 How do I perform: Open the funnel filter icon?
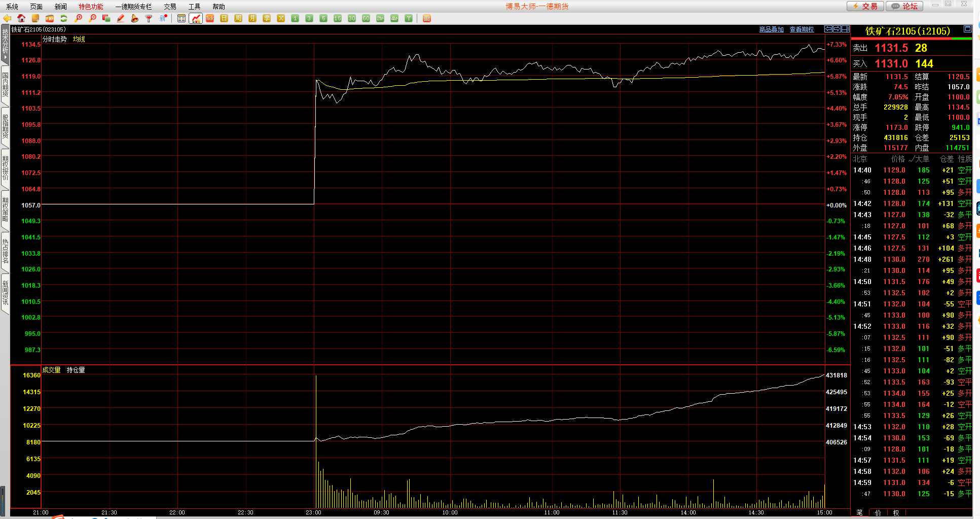pyautogui.click(x=149, y=18)
